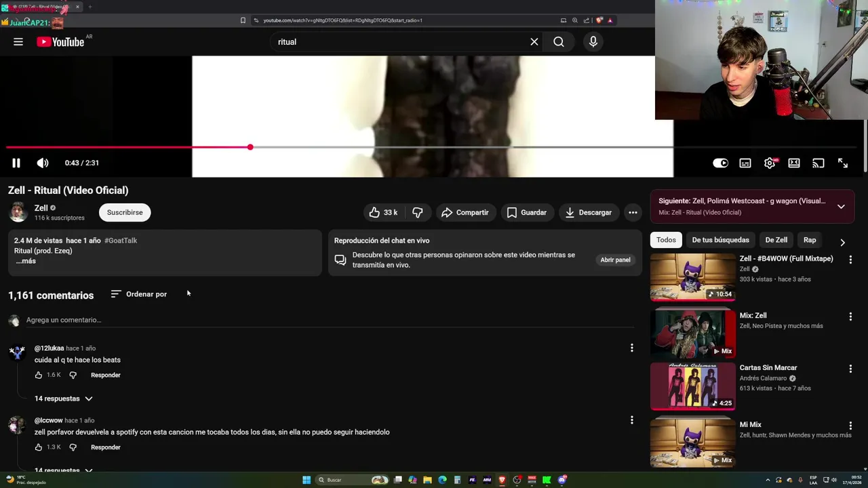Screen dimensions: 868x488
Task: Like the comment by @12lukaa
Action: pyautogui.click(x=39, y=375)
